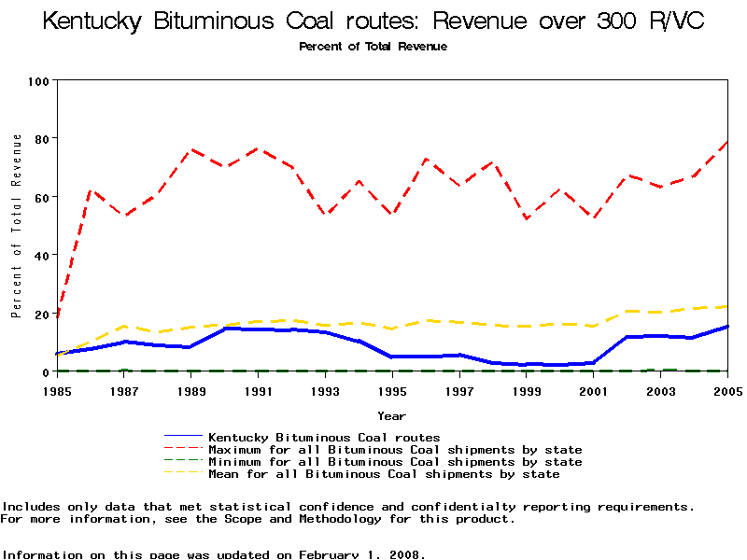
Task: Click the 100 value on the y-axis
Action: [37, 81]
